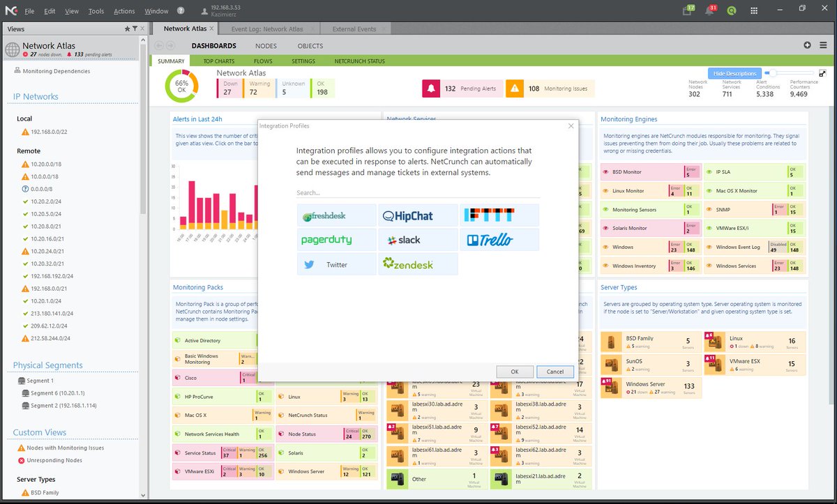Select Segment 6 (10.20.1.1)
The image size is (837, 504).
point(57,393)
